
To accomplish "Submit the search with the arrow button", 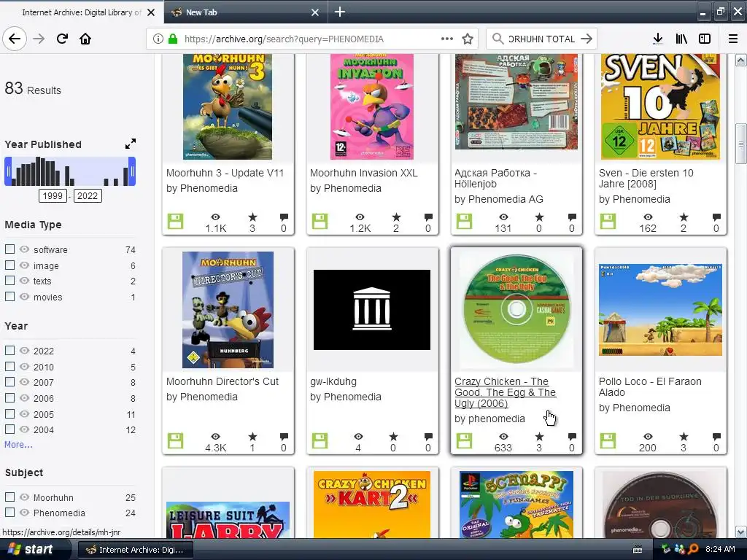I will 587,39.
